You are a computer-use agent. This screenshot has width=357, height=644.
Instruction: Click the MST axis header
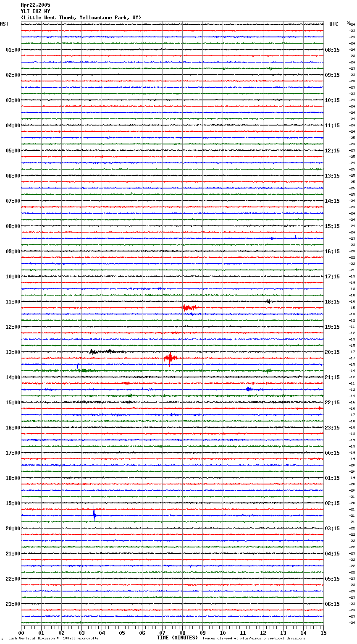pyautogui.click(x=4, y=24)
